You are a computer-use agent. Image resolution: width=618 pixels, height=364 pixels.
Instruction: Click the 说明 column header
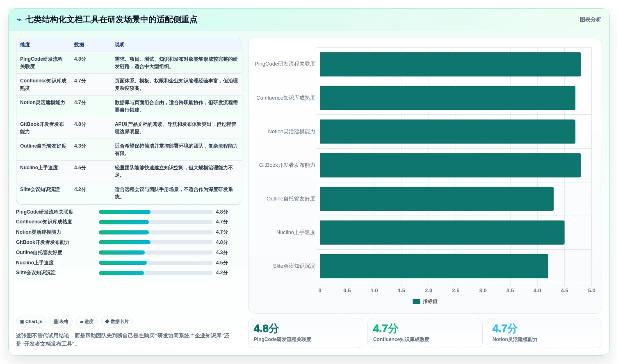point(120,45)
